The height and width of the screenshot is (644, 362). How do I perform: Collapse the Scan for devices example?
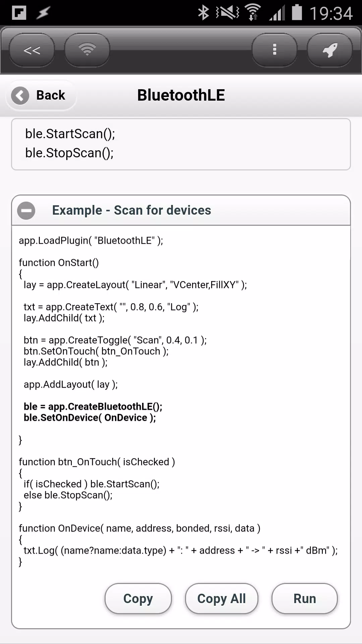[x=26, y=211]
